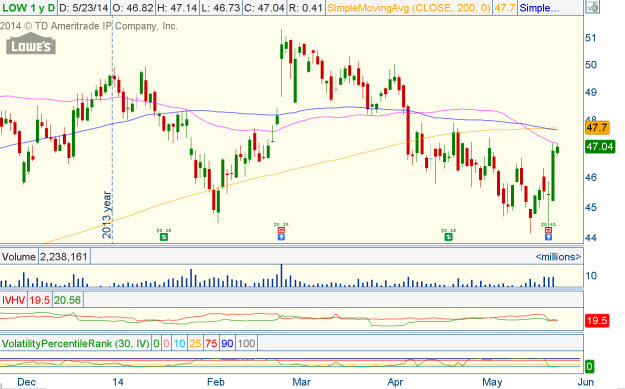625x389 pixels.
Task: Click the 45 price axis label
Action: 591,208
